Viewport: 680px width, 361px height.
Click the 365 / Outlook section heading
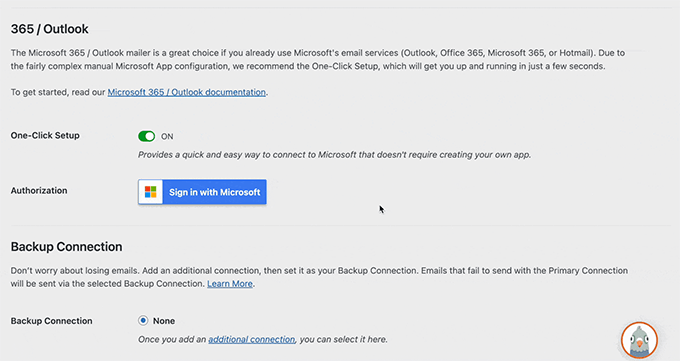49,29
